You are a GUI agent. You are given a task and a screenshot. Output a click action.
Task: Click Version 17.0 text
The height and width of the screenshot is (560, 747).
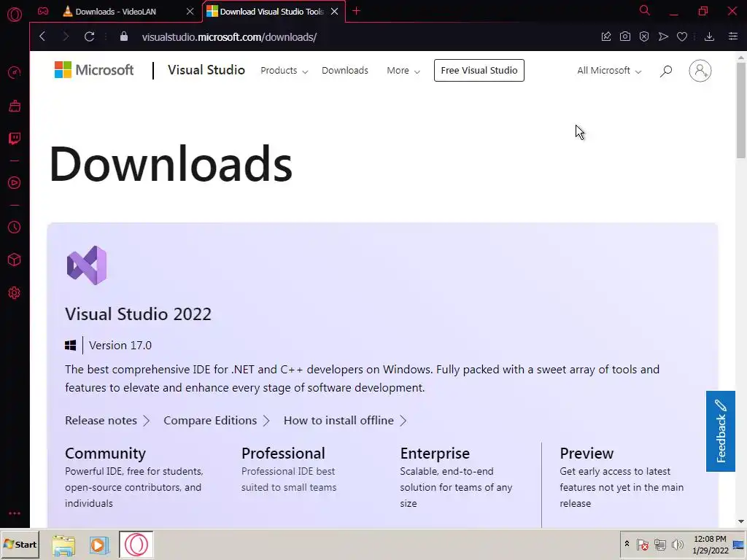tap(120, 345)
